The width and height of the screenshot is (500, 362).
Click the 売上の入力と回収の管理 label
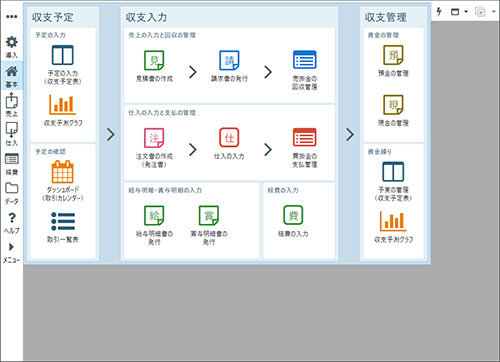pos(162,35)
